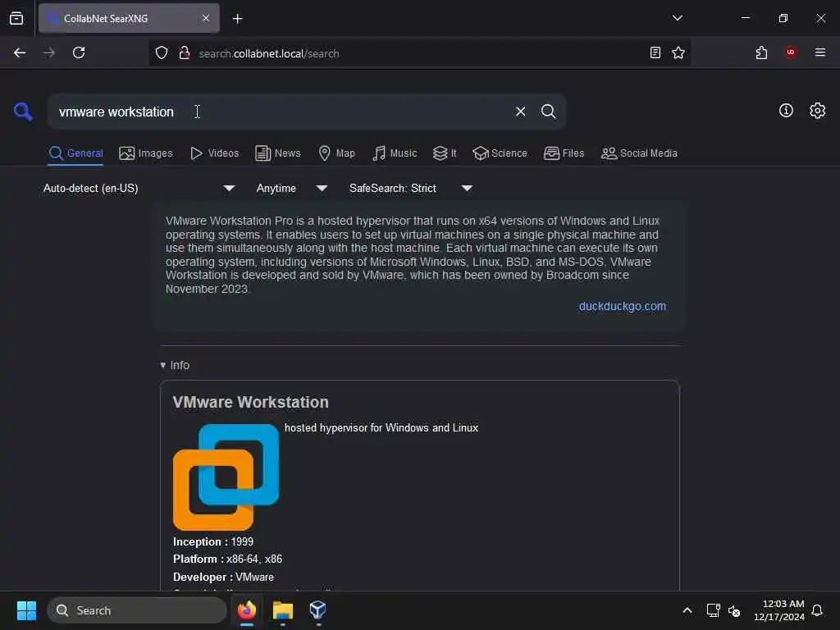Screen dimensions: 840x630
Task: Open VirtualBox cube icon on taskbar
Action: tap(317, 610)
